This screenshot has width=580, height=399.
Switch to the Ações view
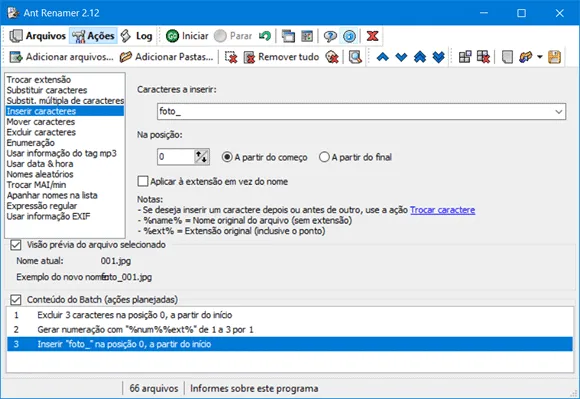pos(93,36)
